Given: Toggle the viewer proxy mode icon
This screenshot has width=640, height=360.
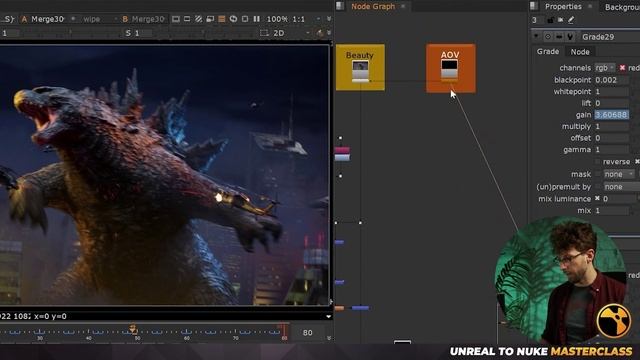Looking at the screenshot, I should tap(210, 19).
